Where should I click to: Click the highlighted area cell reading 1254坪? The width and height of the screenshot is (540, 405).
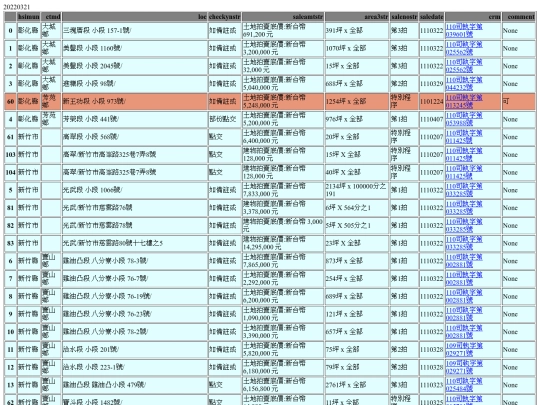pyautogui.click(x=357, y=101)
